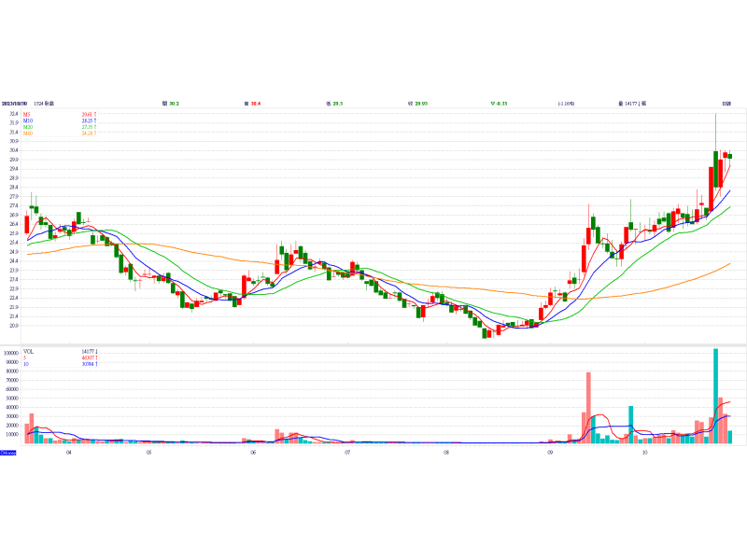Click the tall red volume bar in September

coord(588,408)
